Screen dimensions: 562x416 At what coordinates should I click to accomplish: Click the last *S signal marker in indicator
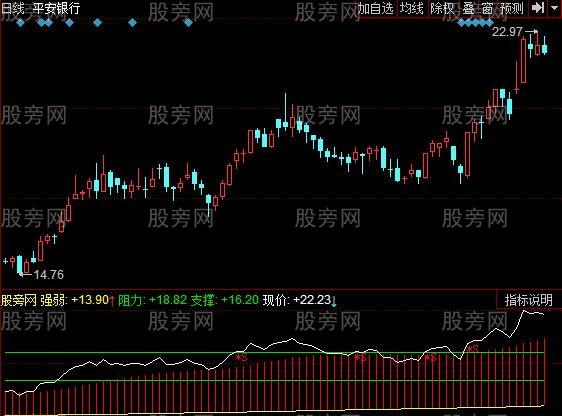473,348
